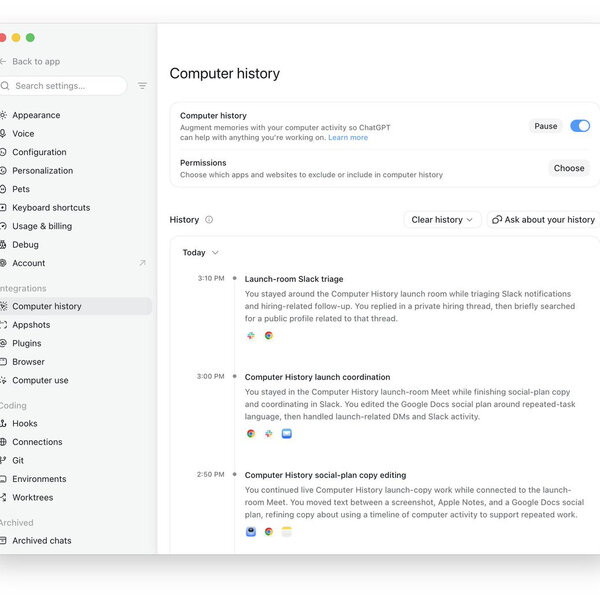Click 'Computer History launch coordination' entry title
The height and width of the screenshot is (600, 600).
(x=317, y=377)
